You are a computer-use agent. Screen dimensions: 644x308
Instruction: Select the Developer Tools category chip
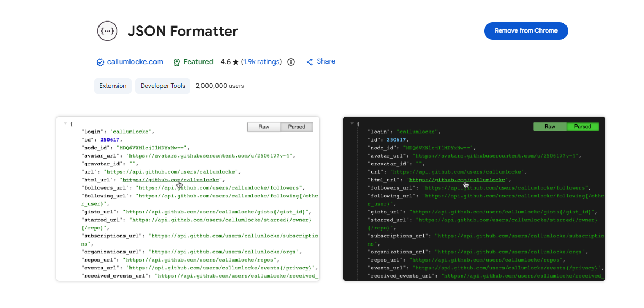click(x=163, y=86)
